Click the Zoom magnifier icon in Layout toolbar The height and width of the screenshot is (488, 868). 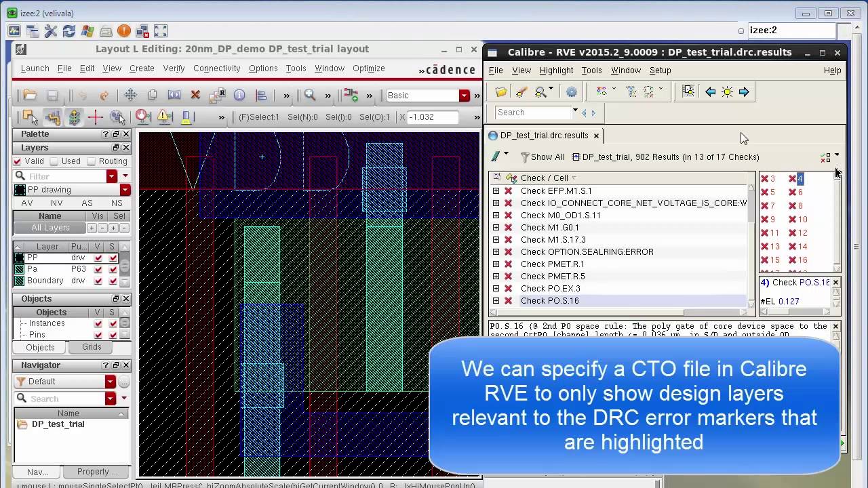click(310, 96)
